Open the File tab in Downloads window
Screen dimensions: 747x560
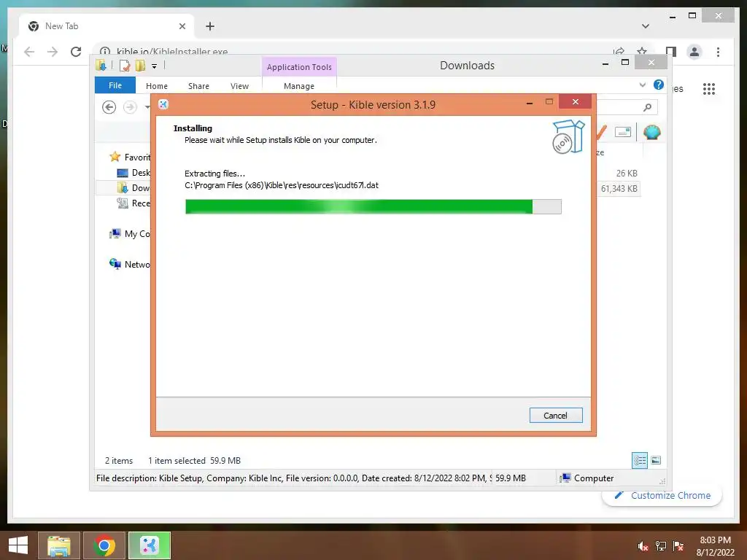(x=115, y=85)
